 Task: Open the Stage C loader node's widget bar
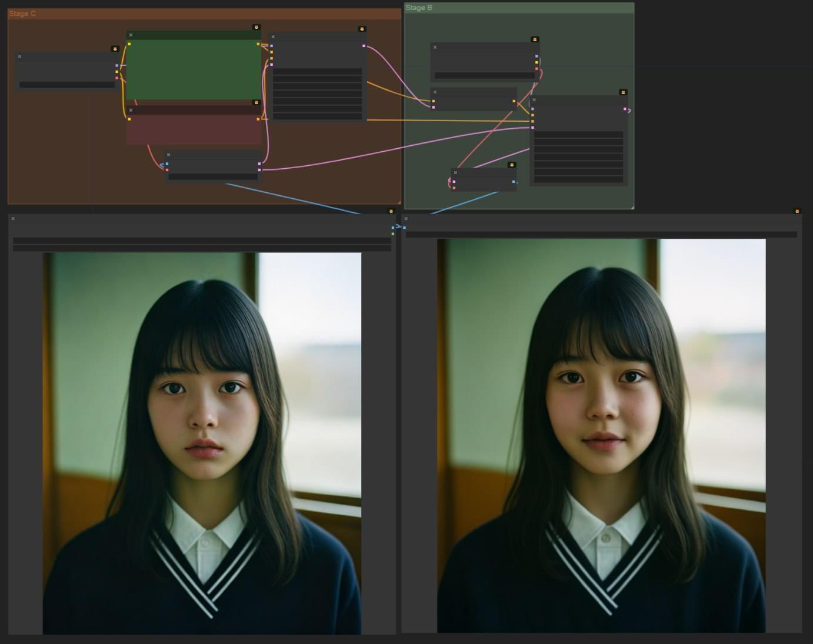click(x=67, y=85)
